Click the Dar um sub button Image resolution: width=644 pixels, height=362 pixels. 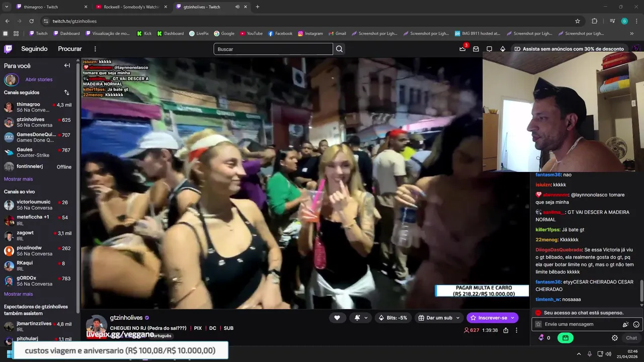435,318
